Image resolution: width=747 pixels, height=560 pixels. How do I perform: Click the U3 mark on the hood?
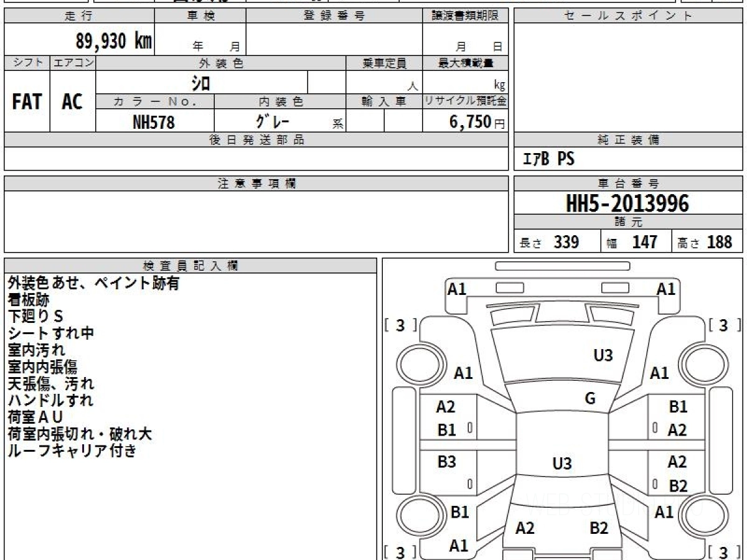click(x=603, y=355)
